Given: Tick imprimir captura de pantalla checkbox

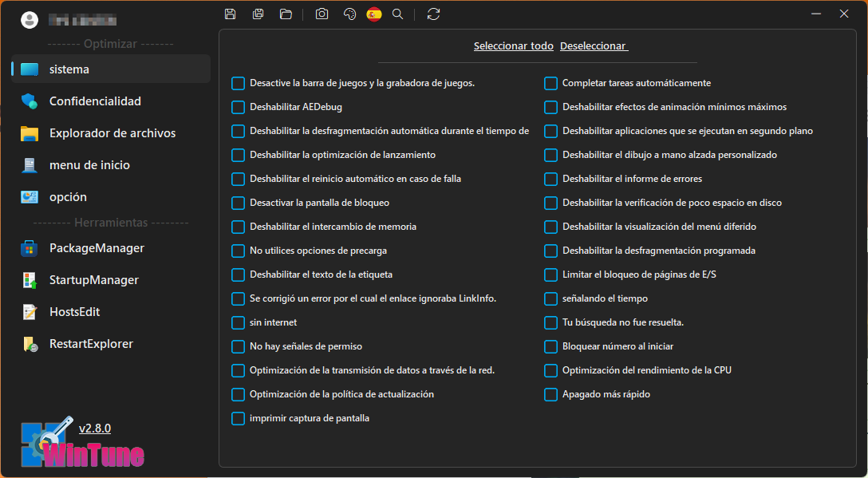Looking at the screenshot, I should 238,419.
